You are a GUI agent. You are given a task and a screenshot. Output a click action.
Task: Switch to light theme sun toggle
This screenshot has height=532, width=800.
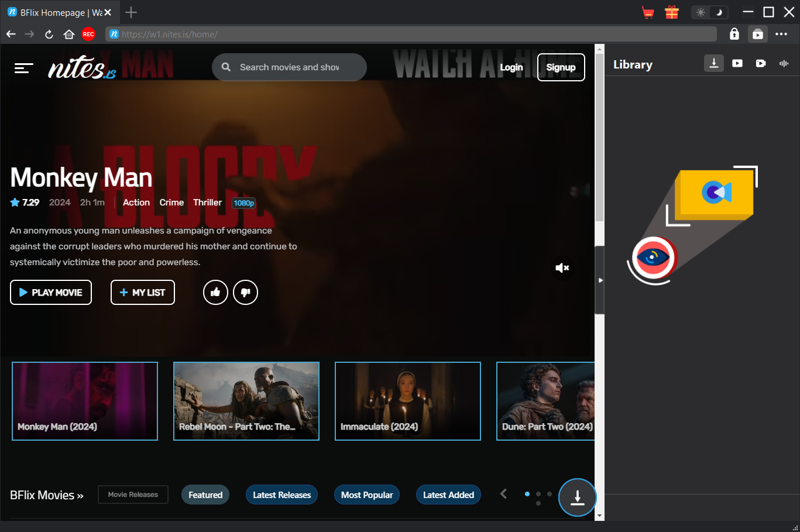(x=701, y=12)
